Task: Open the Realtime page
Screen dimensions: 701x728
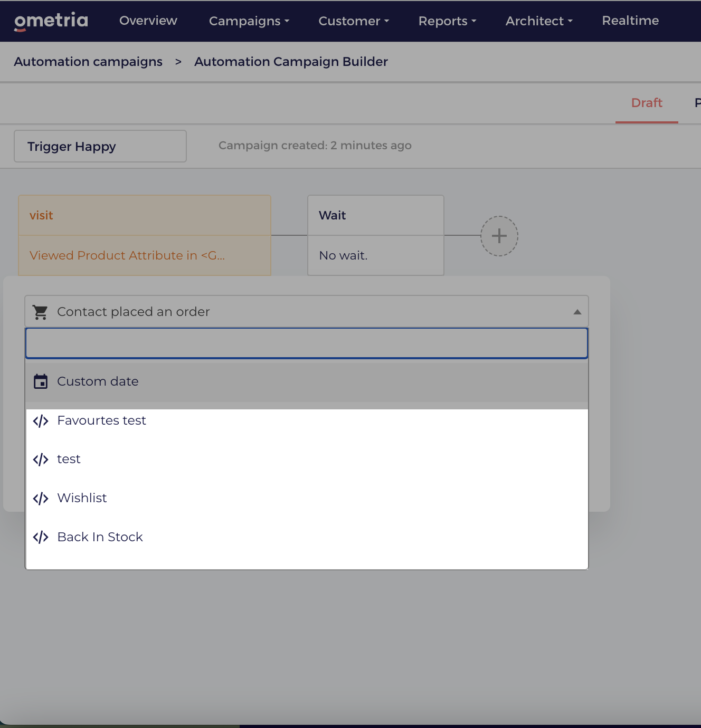Action: pyautogui.click(x=630, y=21)
